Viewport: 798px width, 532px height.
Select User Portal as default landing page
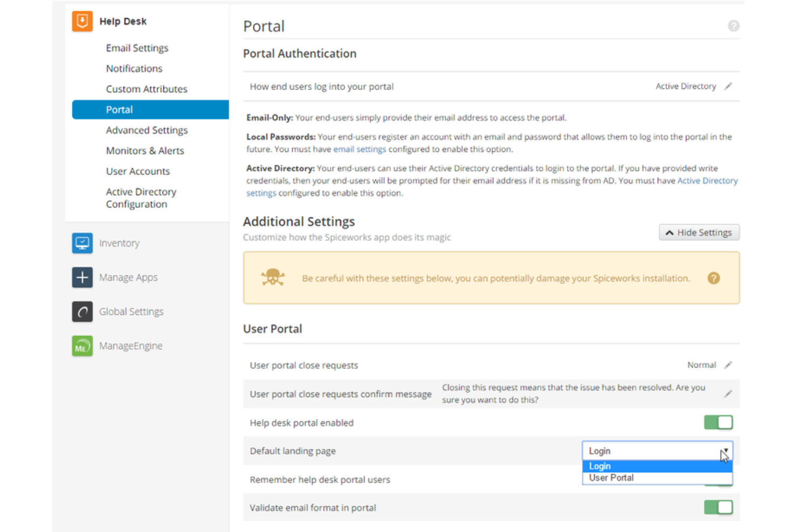coord(611,478)
